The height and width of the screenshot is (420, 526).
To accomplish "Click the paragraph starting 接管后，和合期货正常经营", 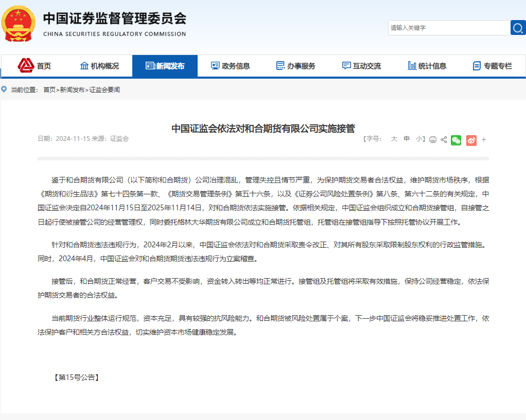I will point(264,288).
